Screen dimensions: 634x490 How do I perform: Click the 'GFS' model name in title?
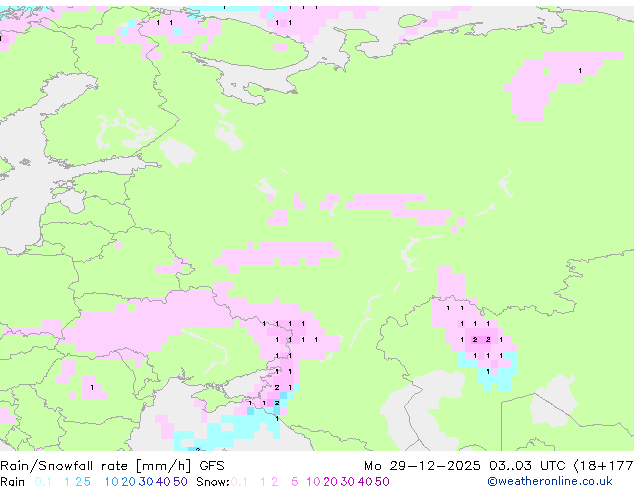pos(212,466)
